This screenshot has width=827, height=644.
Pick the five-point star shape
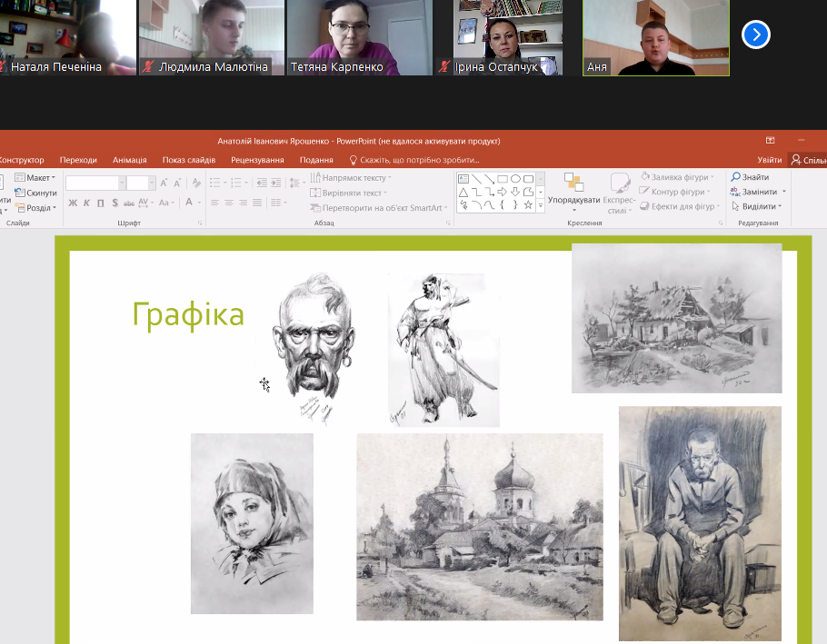point(528,205)
